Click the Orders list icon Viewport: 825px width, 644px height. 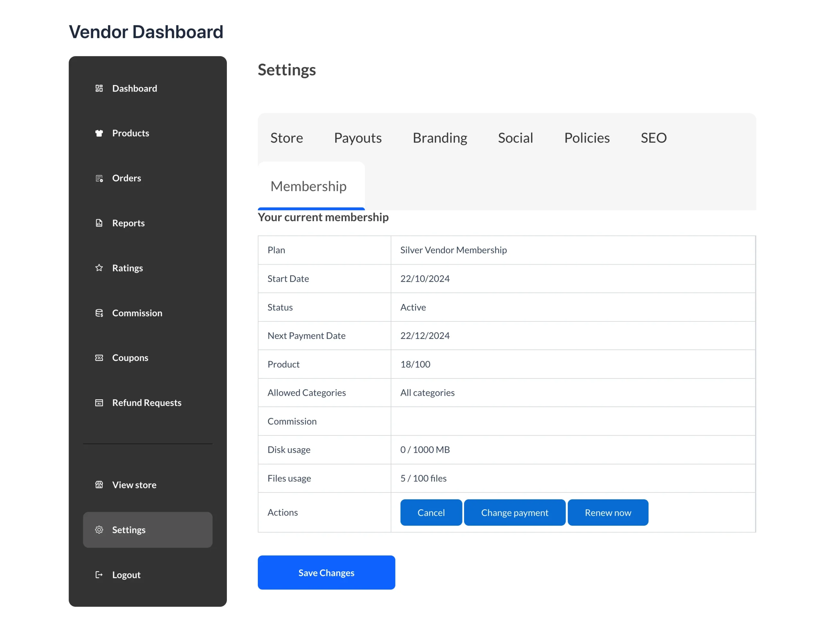tap(99, 178)
